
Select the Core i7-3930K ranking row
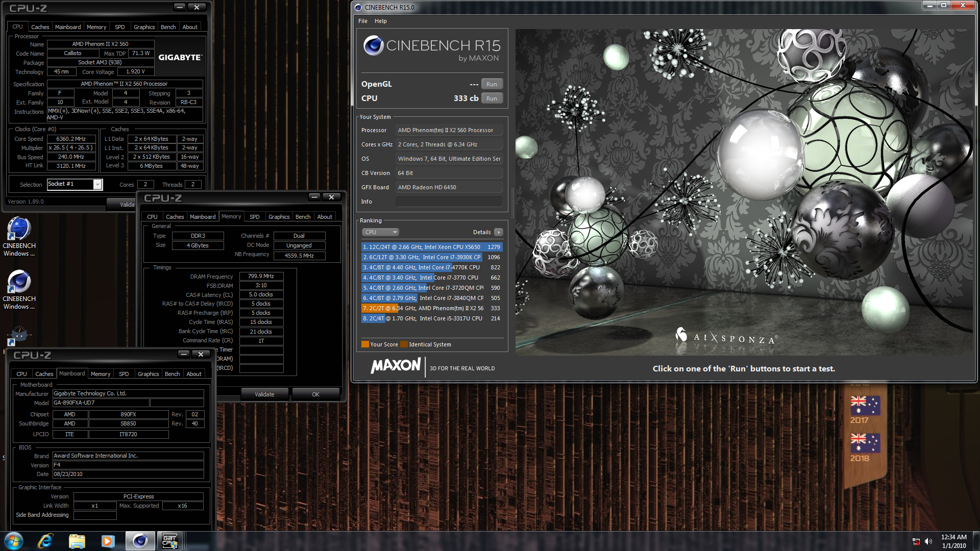coord(432,257)
